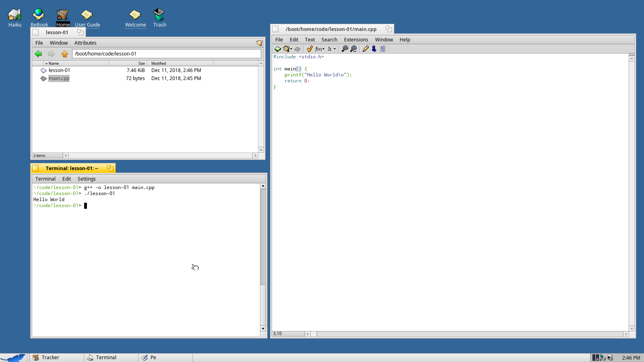Click the Open file folder icon in Pe

click(x=287, y=49)
